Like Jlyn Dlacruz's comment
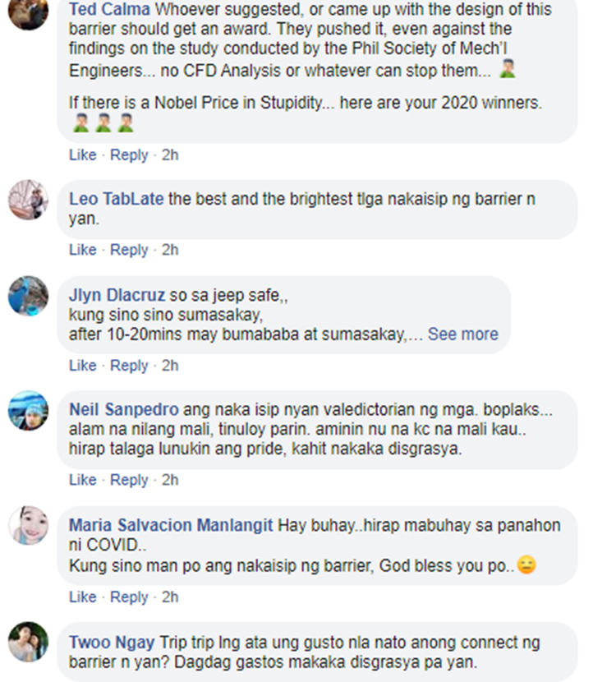The image size is (616, 682). point(83,366)
